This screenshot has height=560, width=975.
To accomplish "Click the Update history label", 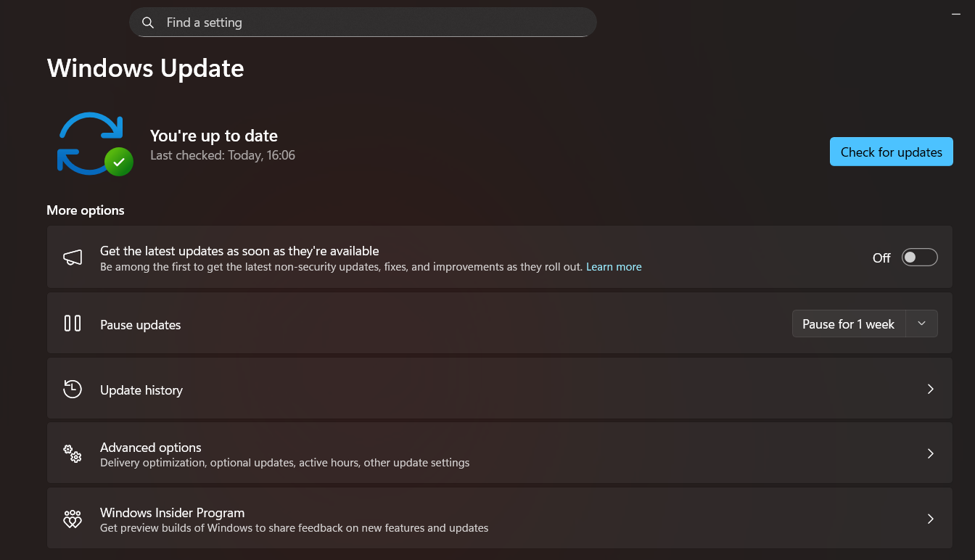I will (141, 390).
